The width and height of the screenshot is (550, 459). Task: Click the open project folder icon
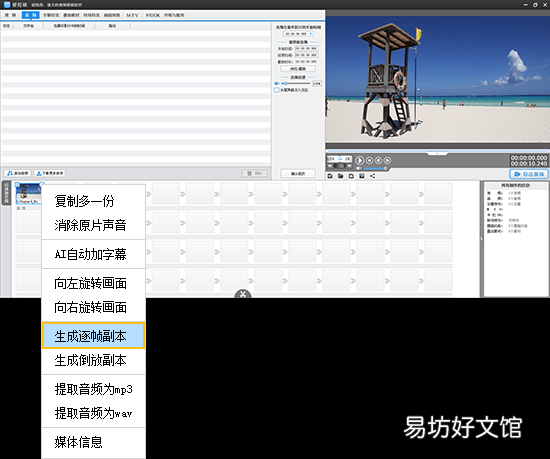341,176
